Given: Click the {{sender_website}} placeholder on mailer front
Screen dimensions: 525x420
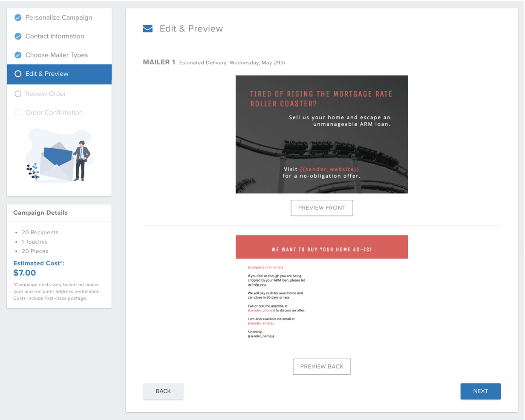Looking at the screenshot, I should (x=329, y=170).
